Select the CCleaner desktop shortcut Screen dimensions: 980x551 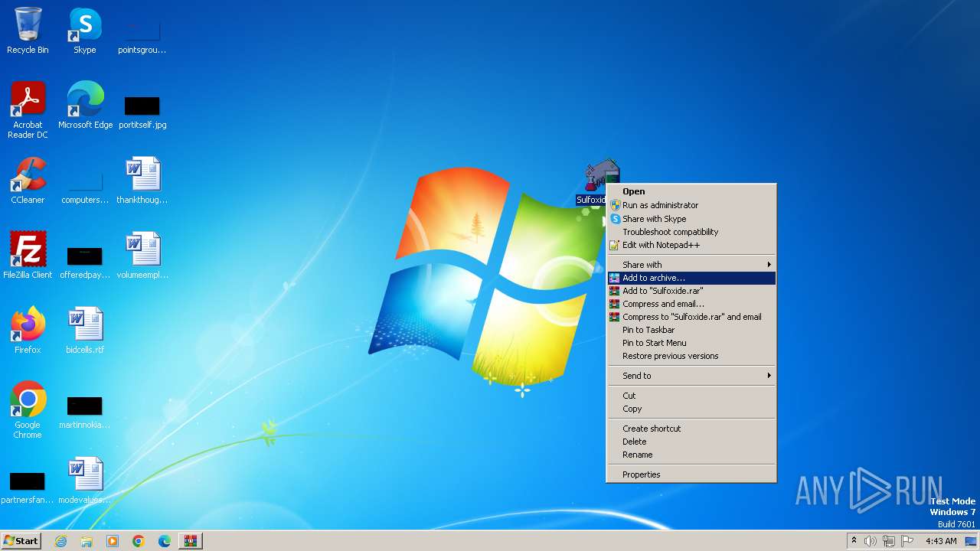click(28, 181)
